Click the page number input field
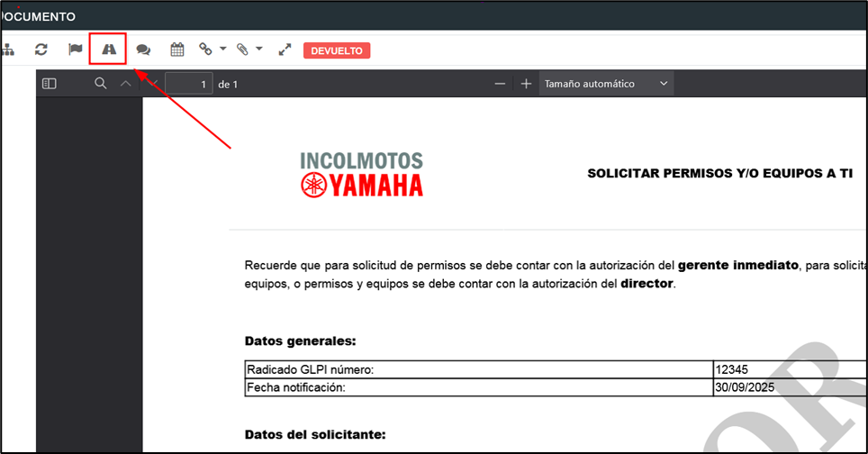Image resolution: width=868 pixels, height=454 pixels. tap(188, 84)
